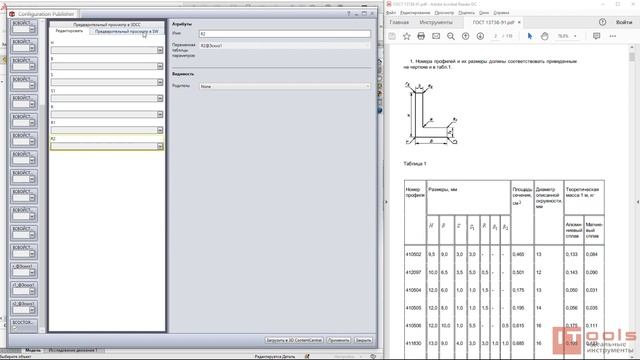Open the Подпись menu in Acrobat

coord(466,13)
